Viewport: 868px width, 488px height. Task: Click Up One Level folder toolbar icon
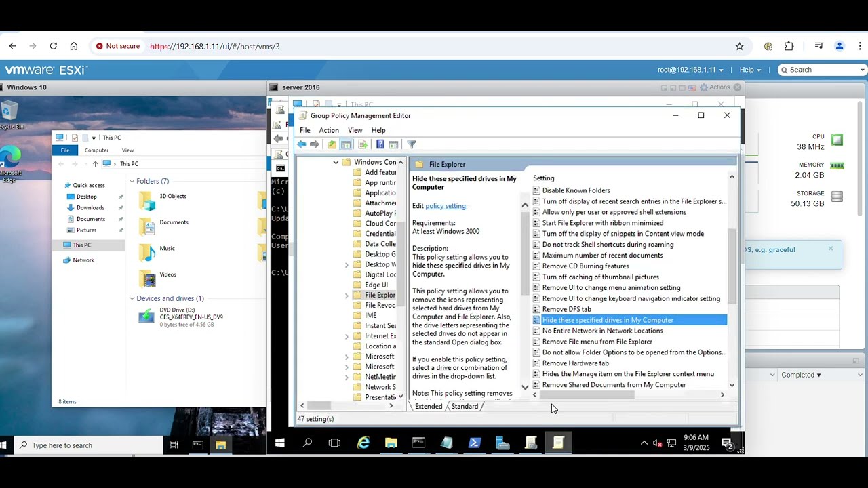(332, 144)
